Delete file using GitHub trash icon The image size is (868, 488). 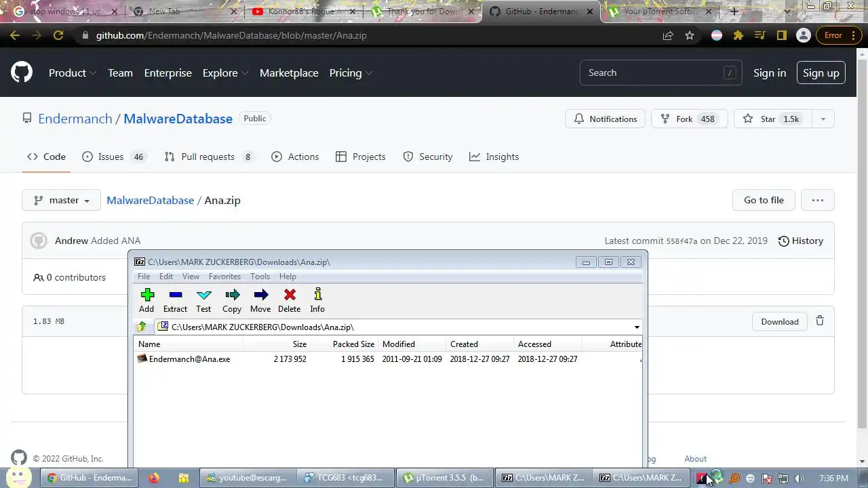pos(820,321)
